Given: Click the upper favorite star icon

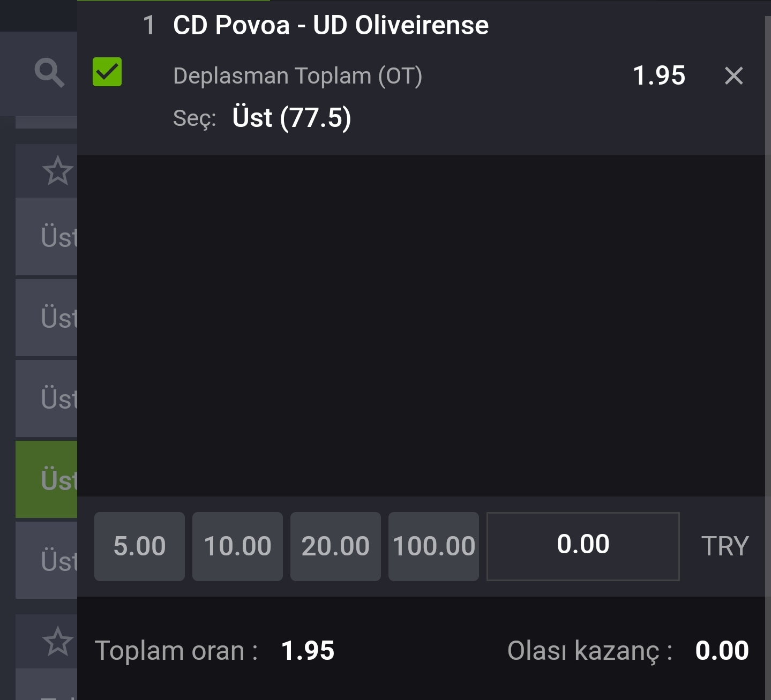Looking at the screenshot, I should [x=57, y=171].
